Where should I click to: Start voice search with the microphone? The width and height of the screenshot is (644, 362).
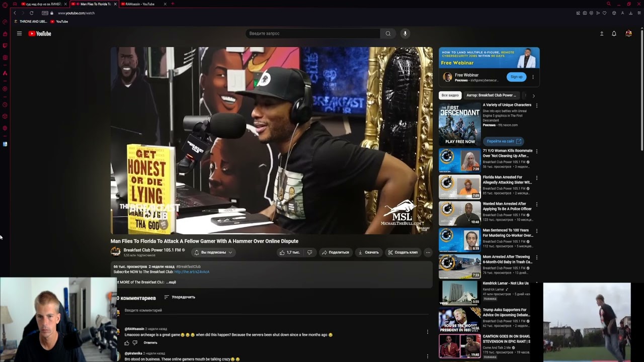[405, 34]
